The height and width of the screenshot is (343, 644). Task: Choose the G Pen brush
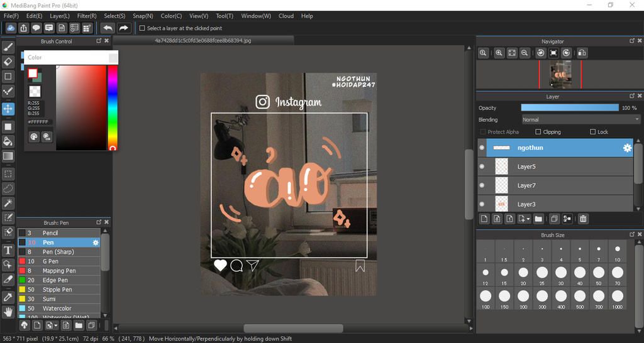pos(58,261)
